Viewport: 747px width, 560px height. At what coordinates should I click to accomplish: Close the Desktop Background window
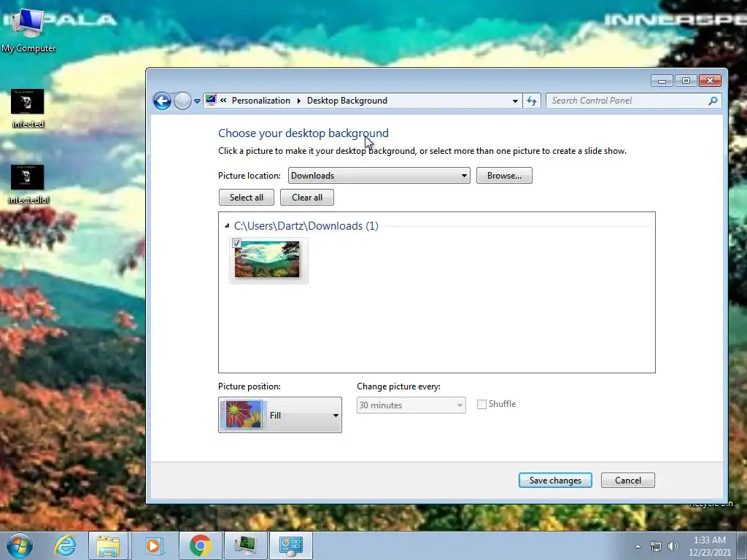click(710, 80)
